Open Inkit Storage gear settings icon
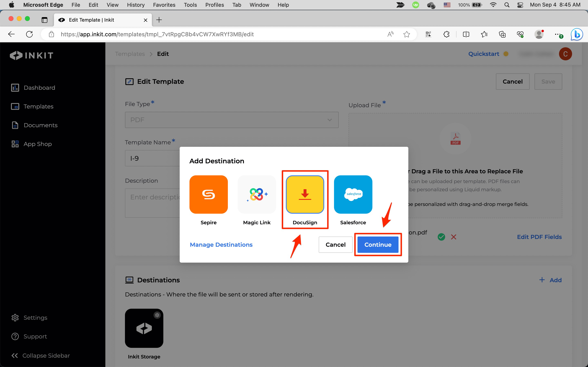Image resolution: width=588 pixels, height=367 pixels. [x=157, y=315]
